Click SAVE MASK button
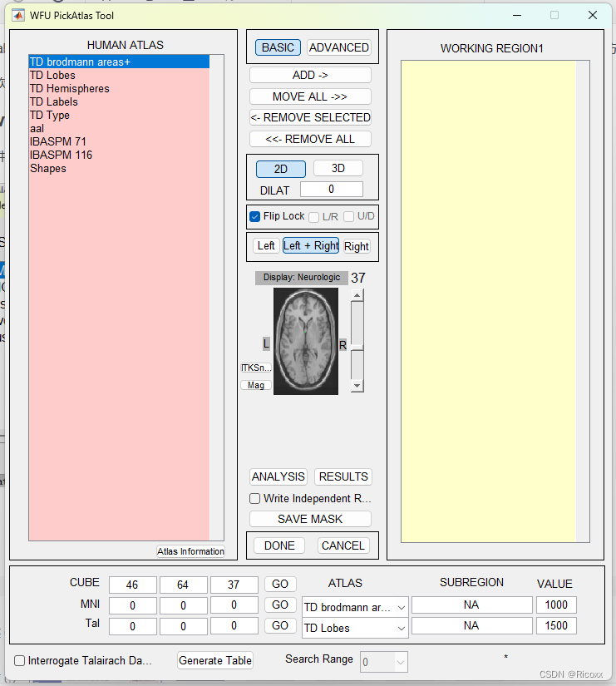The width and height of the screenshot is (616, 686). (310, 519)
